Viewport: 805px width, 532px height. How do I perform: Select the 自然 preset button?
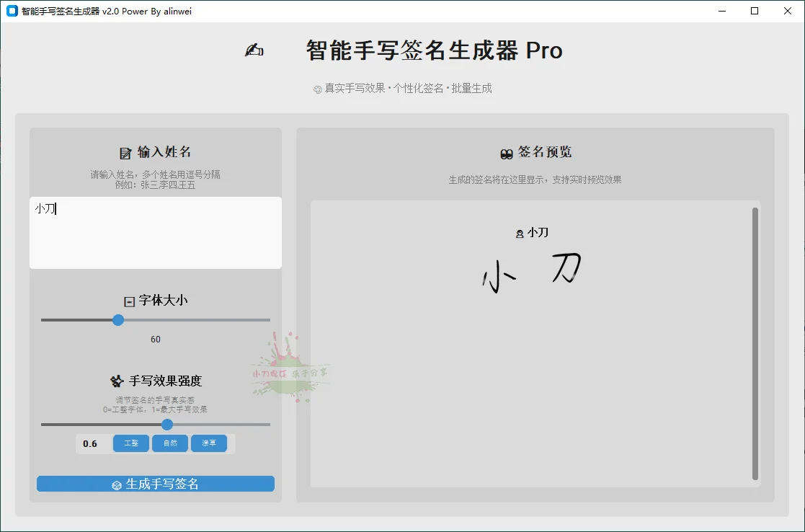click(x=170, y=443)
